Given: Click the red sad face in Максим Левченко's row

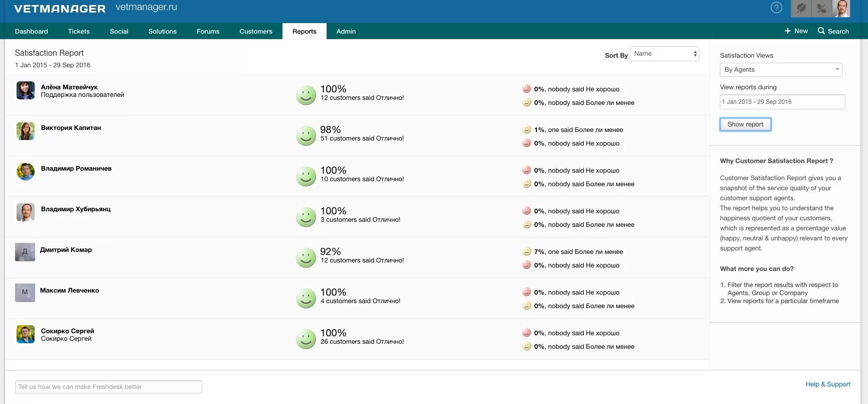Looking at the screenshot, I should (526, 292).
